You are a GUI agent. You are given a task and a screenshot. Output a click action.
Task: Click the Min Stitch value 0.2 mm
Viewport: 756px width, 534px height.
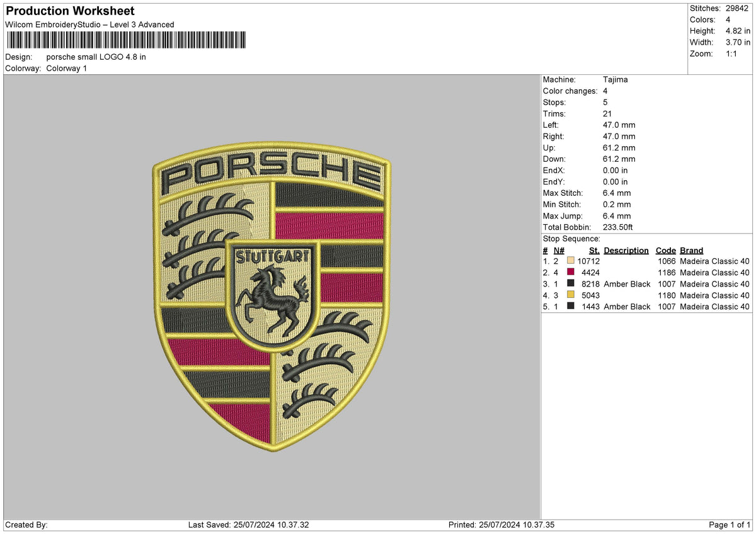pos(617,204)
